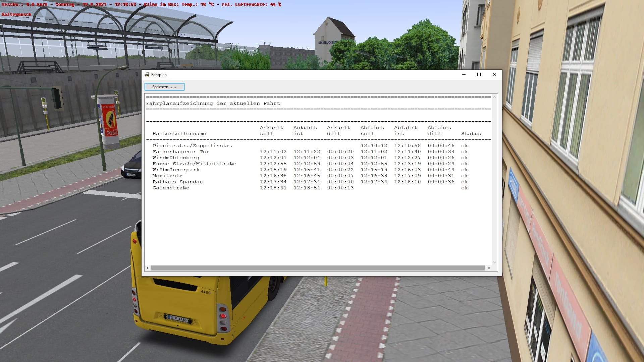
Task: Select the Falkenhagener Tor row
Action: coord(181,152)
